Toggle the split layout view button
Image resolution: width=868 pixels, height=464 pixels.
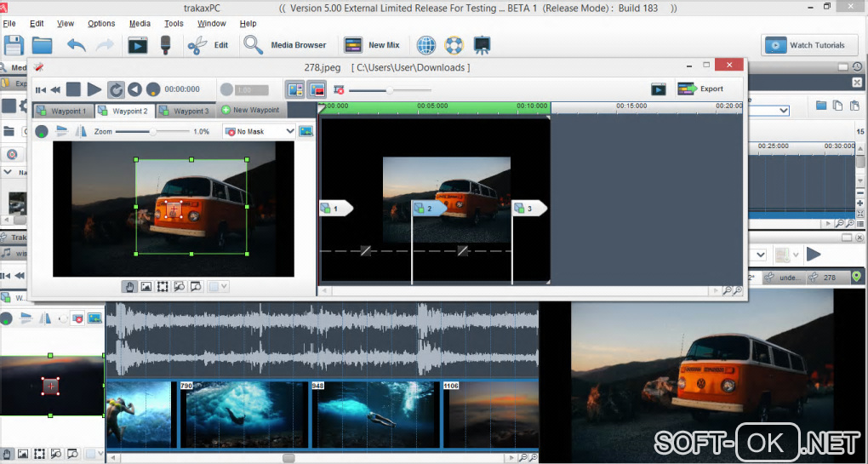tap(295, 89)
